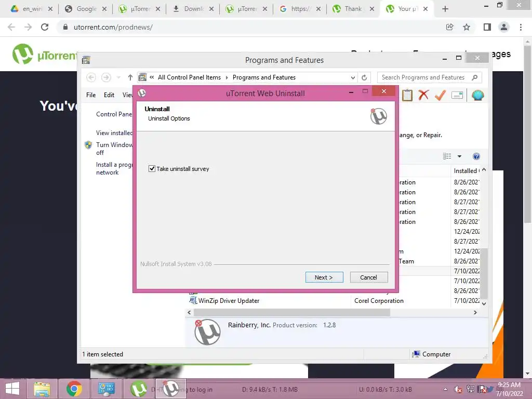
Task: Click the green uTorrent taskbar icon
Action: coord(138,389)
